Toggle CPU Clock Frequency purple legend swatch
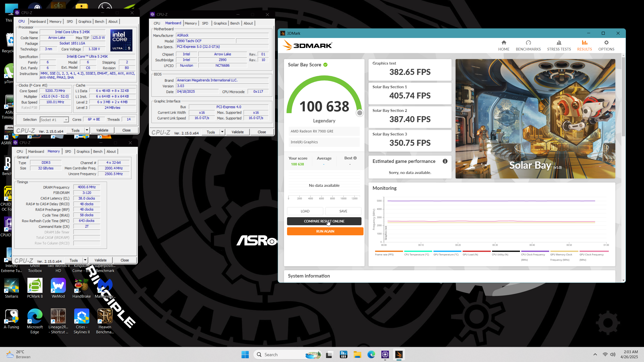This screenshot has height=362, width=644. click(x=535, y=251)
